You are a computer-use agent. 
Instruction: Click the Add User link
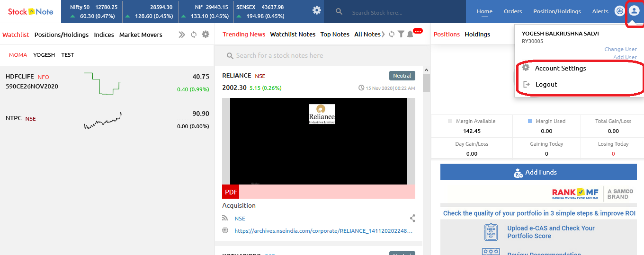pyautogui.click(x=625, y=57)
